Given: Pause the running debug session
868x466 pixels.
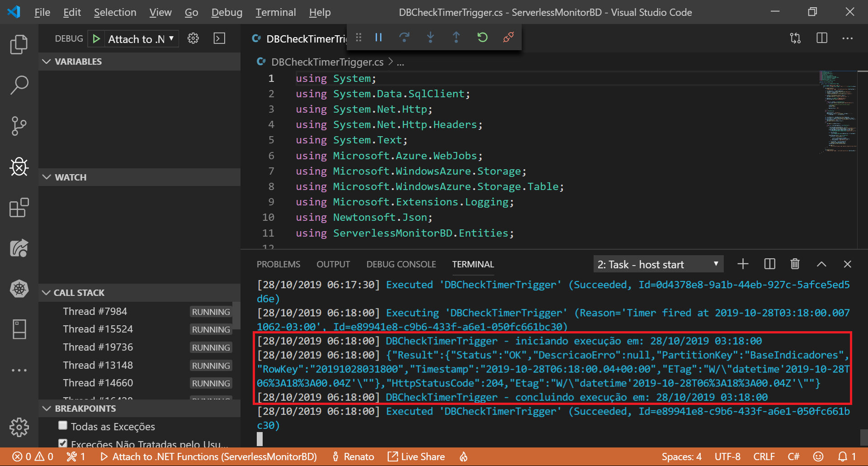Looking at the screenshot, I should click(378, 38).
